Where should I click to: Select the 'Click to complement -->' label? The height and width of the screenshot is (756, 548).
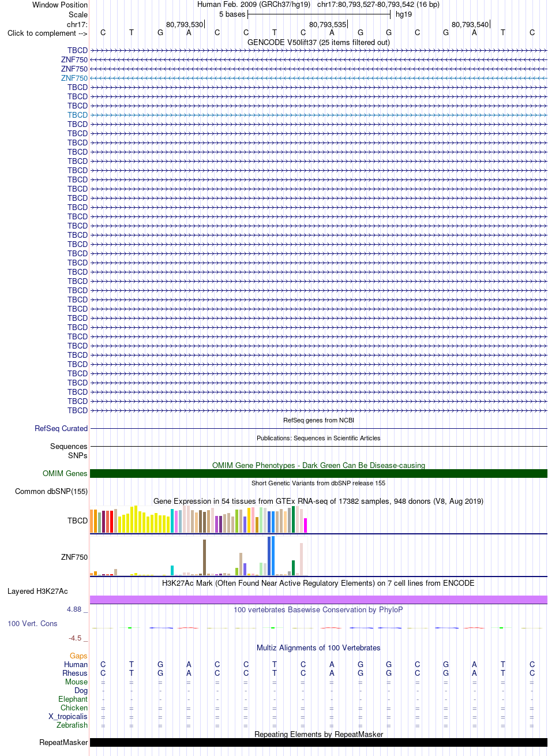[x=47, y=33]
